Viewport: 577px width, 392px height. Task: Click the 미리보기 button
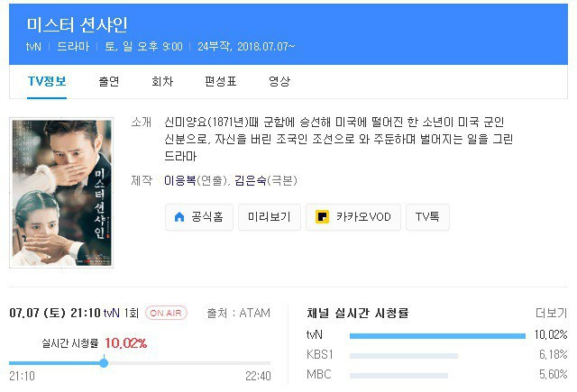tap(269, 217)
